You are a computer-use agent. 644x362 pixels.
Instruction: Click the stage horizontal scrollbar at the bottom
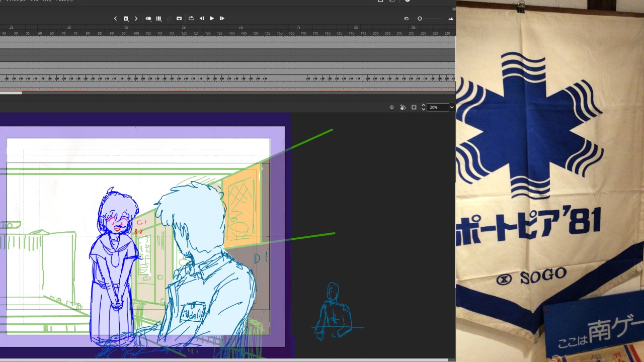tap(224, 360)
